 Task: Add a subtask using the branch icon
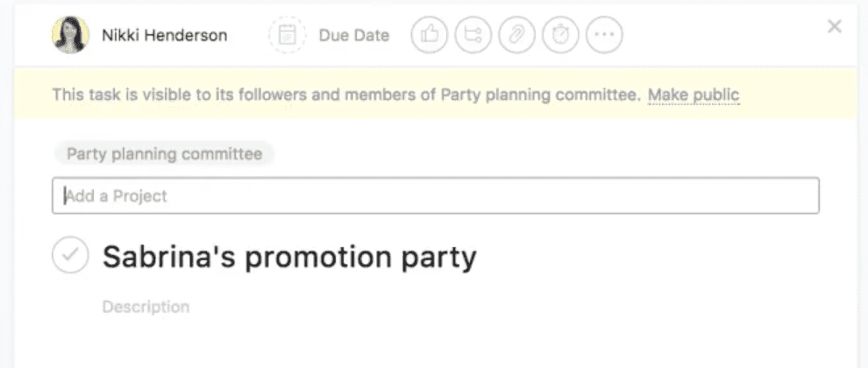tap(473, 35)
